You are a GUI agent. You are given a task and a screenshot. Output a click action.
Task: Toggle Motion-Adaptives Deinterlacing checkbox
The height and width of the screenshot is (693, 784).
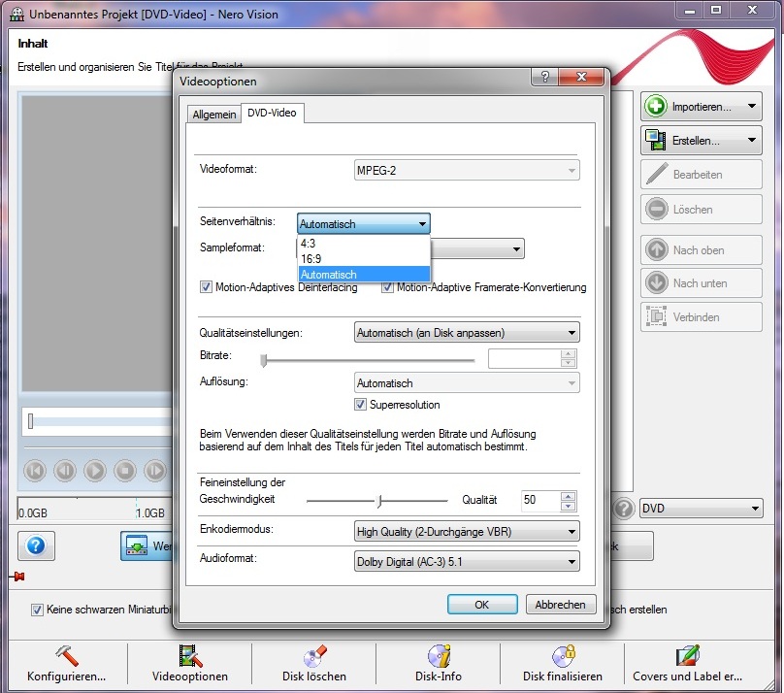206,287
